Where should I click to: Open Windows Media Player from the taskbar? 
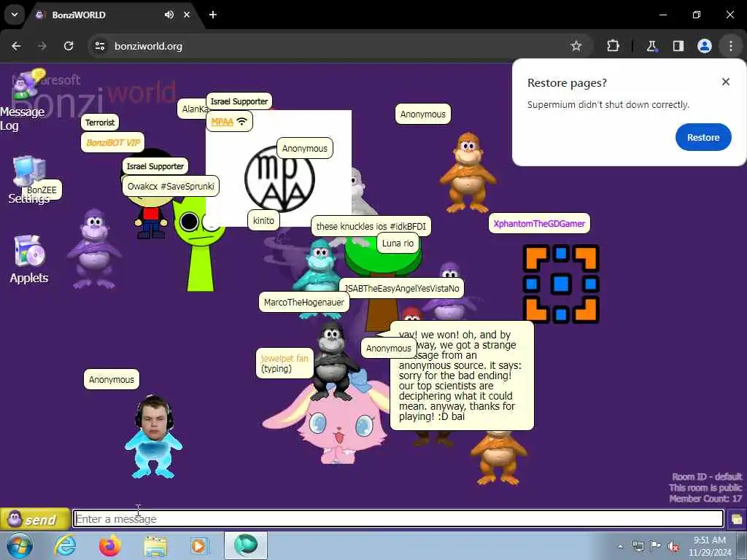[x=200, y=545]
